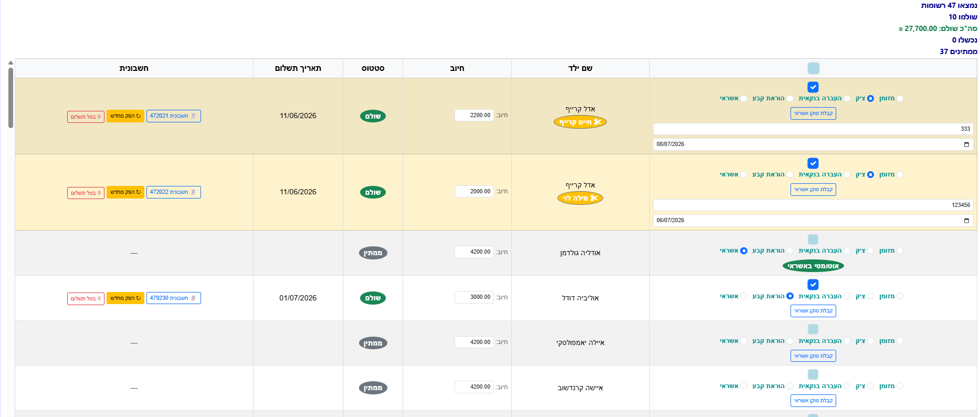Viewport: 980px width, 417px height.
Task: Click the receipt icon on invoice 479230
Action: [x=193, y=298]
